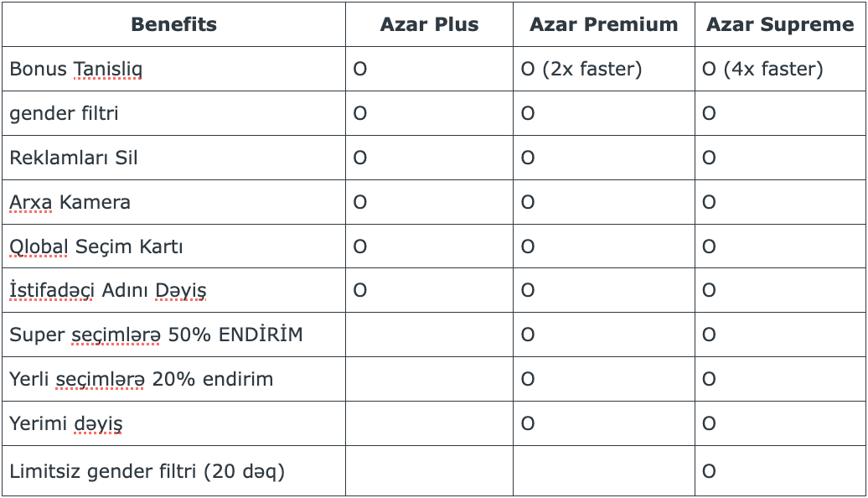Select the "Reklamları Sil" text

pos(74,158)
